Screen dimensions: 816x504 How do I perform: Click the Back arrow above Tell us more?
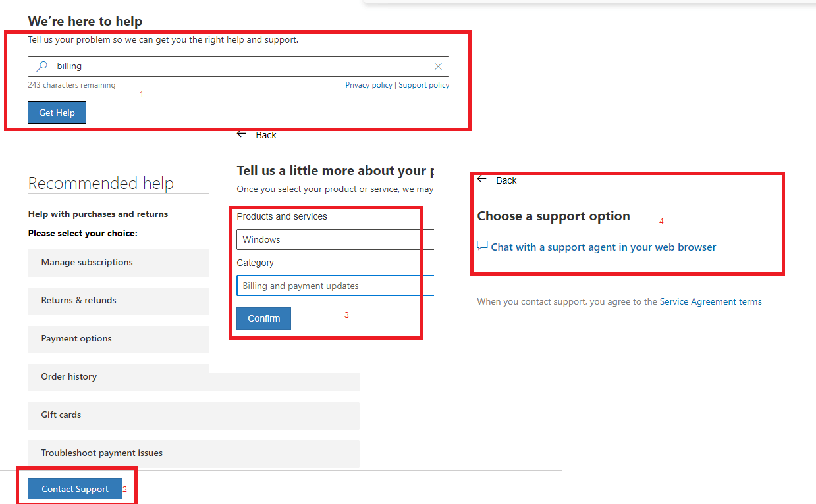click(x=242, y=134)
